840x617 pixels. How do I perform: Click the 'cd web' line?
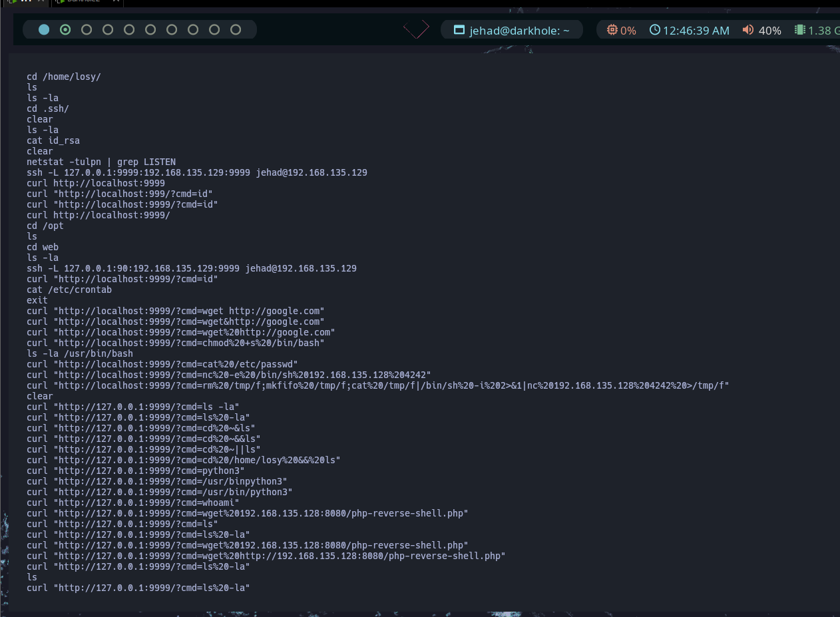point(43,247)
